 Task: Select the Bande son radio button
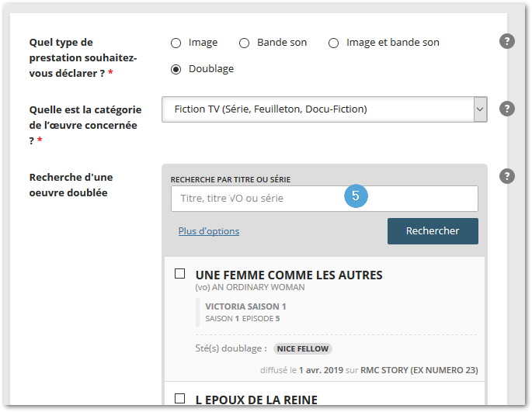click(x=245, y=43)
